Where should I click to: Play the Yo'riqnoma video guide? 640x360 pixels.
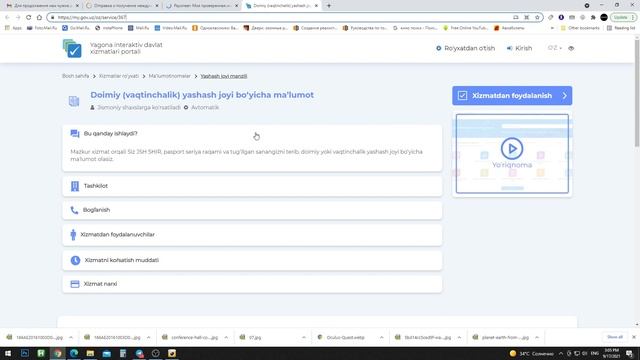point(512,148)
